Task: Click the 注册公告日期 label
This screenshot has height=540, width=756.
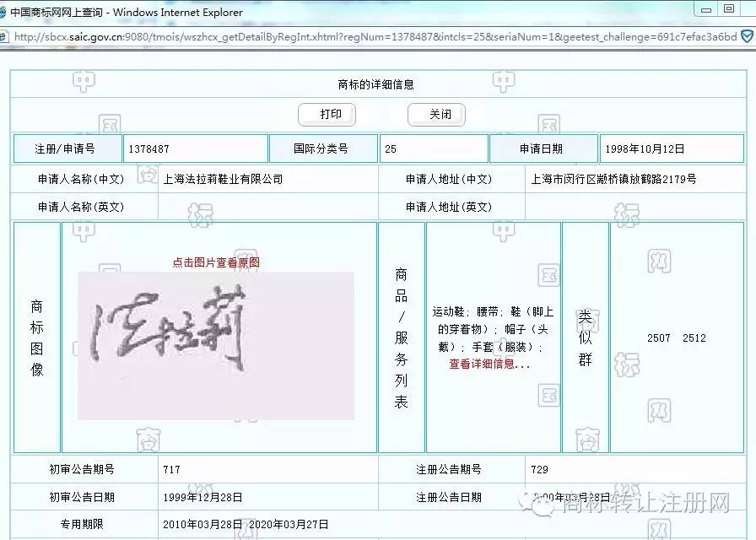Action: (449, 497)
